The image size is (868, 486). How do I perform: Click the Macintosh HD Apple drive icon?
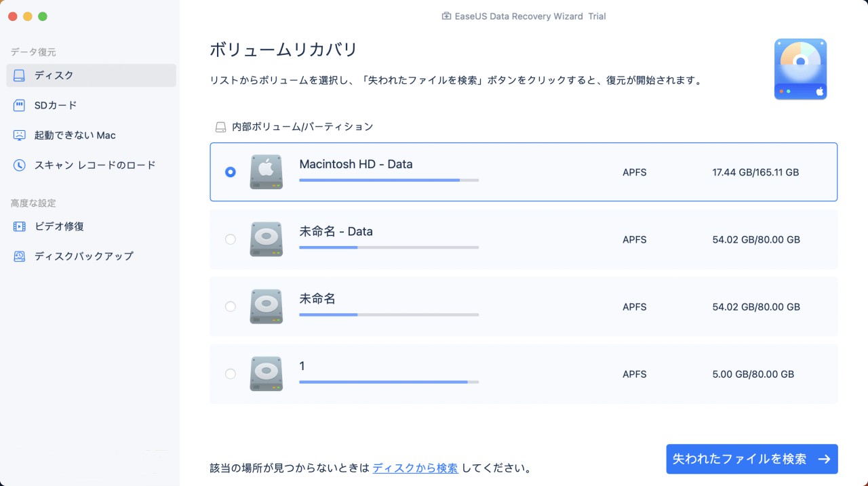point(266,172)
